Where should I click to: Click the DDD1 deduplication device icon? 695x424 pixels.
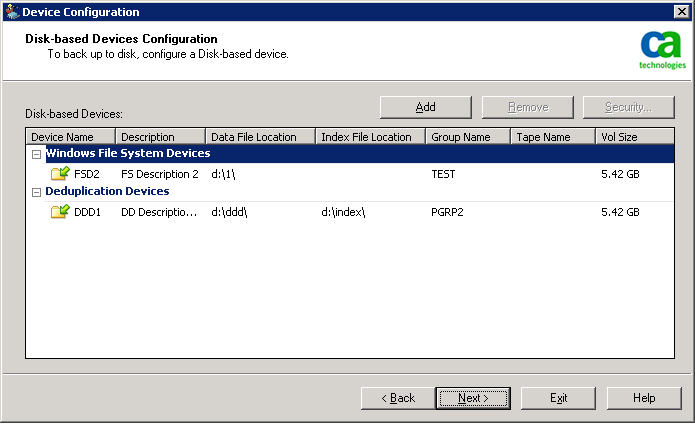pos(60,212)
